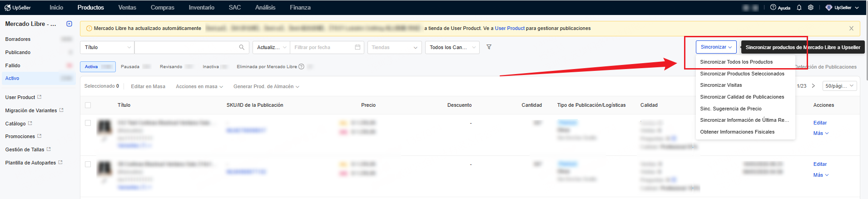Click the advanced filter funnel icon
The height and width of the screenshot is (199, 868).
point(489,47)
